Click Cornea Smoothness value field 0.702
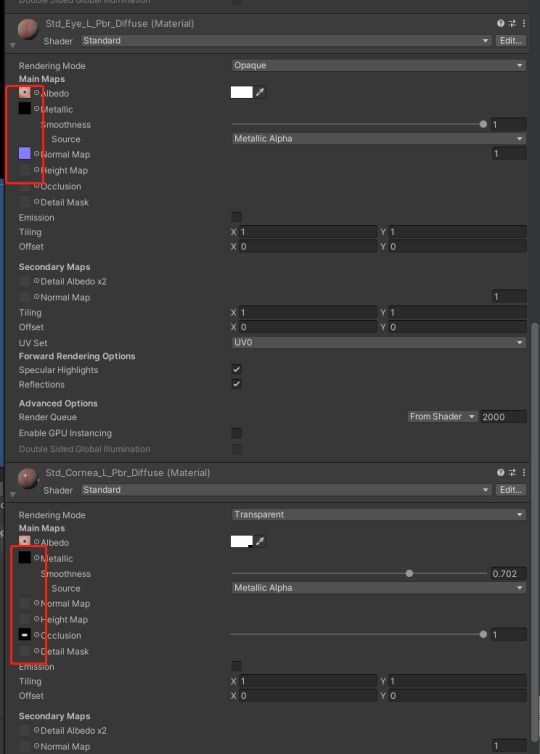This screenshot has width=540, height=754. [x=508, y=574]
